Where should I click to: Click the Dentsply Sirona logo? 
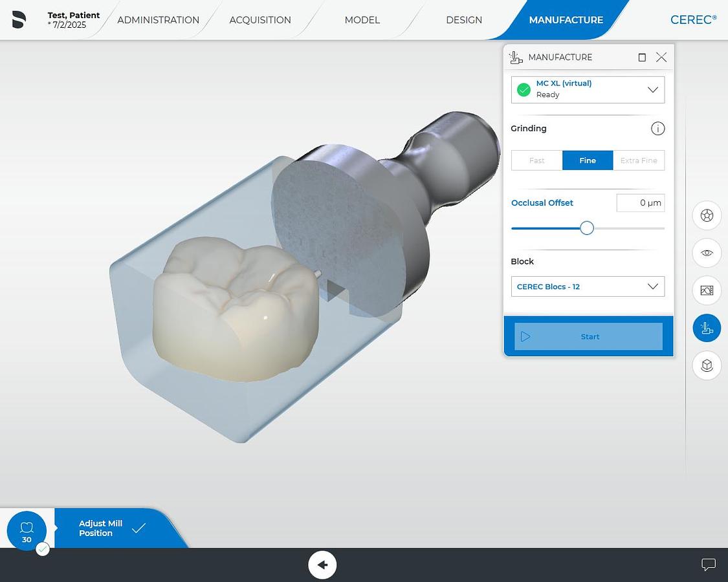pyautogui.click(x=19, y=19)
